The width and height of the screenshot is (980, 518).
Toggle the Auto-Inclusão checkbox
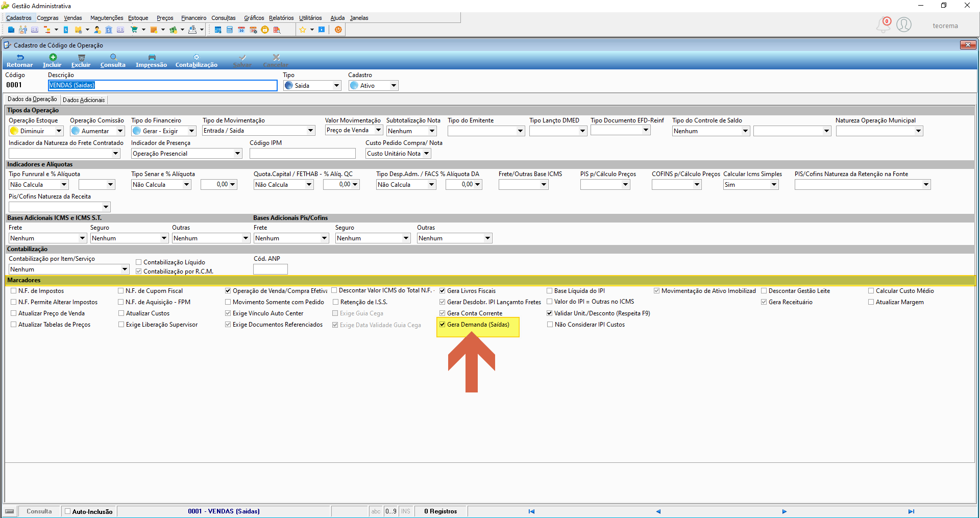click(67, 511)
